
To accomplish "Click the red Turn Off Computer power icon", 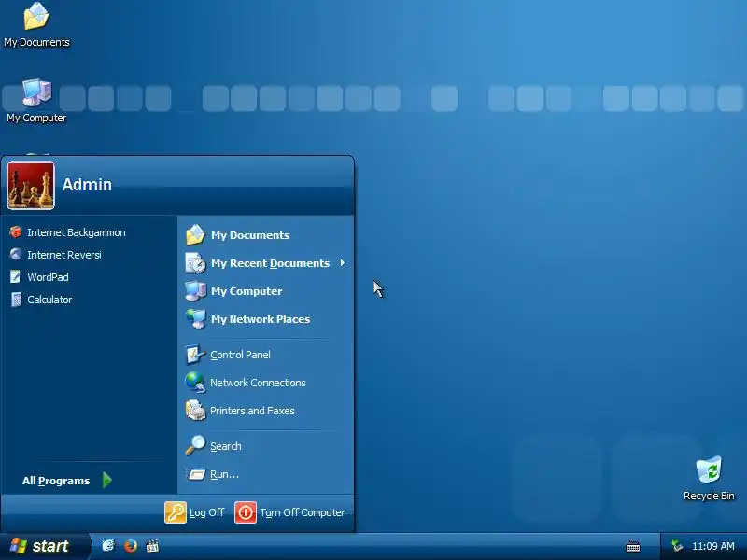I will pyautogui.click(x=246, y=512).
